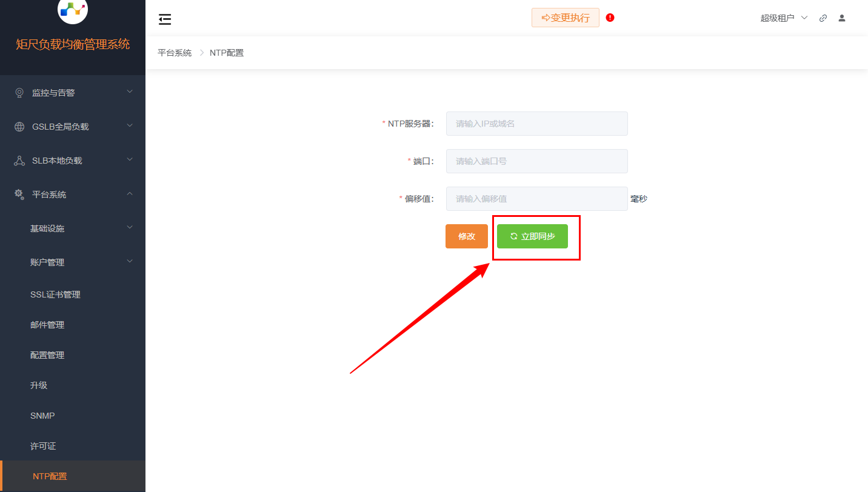The image size is (868, 492).
Task: Open SSL证书管理 menu item
Action: [x=55, y=294]
